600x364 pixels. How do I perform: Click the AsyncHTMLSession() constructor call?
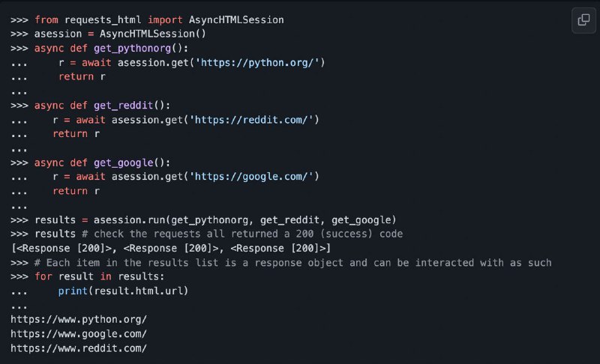[x=153, y=34]
